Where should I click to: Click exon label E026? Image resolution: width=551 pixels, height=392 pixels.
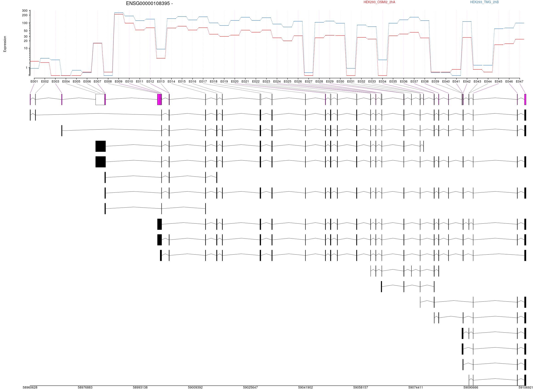pos(298,82)
